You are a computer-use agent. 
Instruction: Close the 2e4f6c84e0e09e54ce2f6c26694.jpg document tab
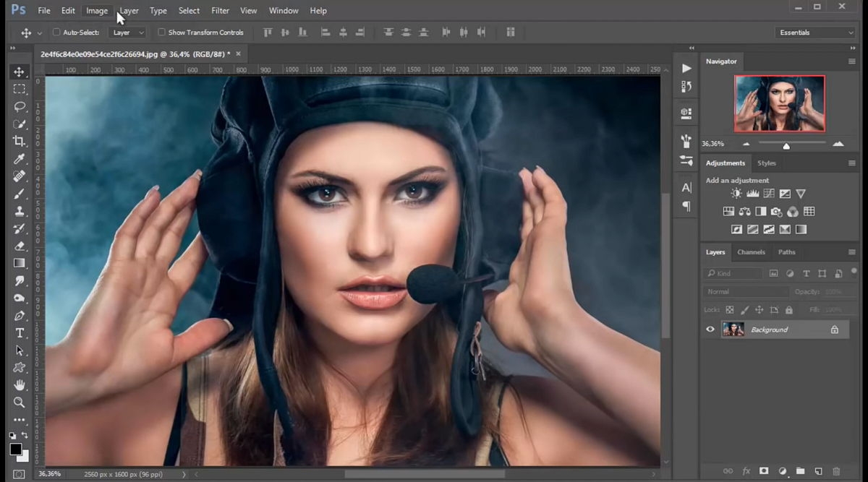click(238, 53)
